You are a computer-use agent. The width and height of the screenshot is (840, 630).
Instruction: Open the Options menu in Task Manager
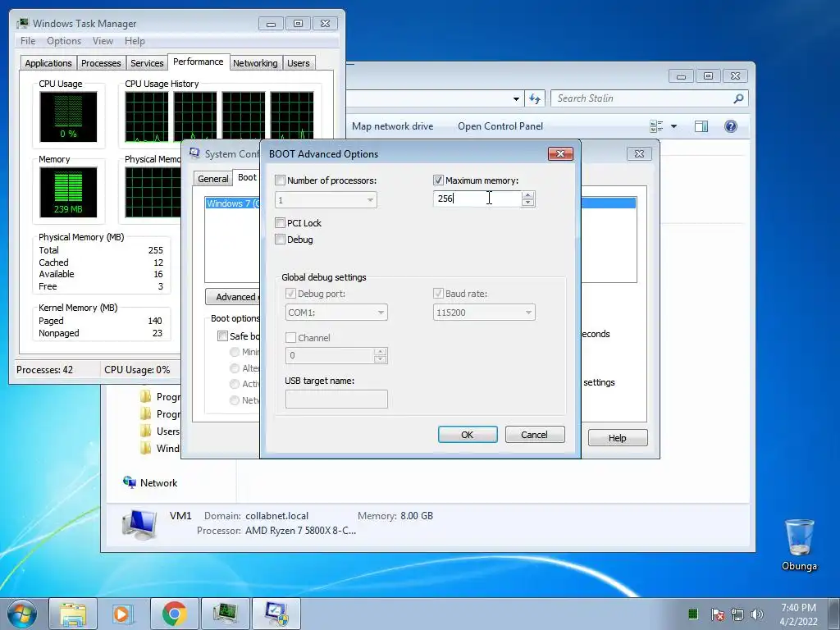[x=64, y=41]
